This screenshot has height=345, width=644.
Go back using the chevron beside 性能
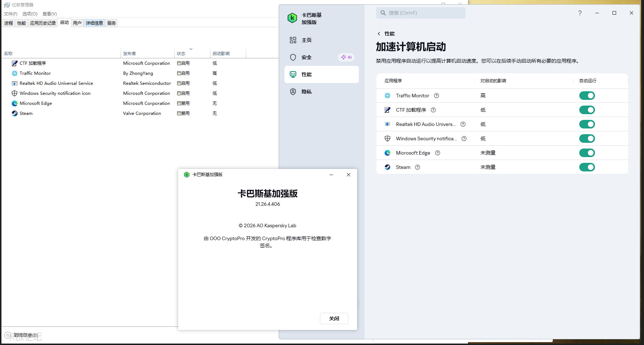click(379, 34)
